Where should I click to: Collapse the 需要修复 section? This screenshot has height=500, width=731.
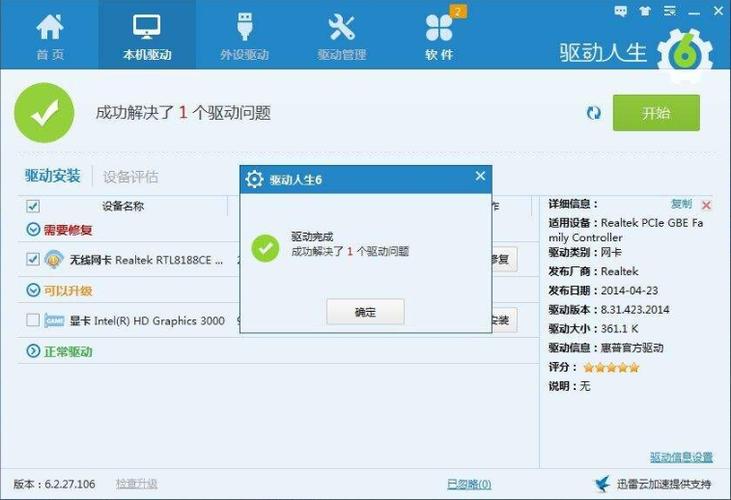click(33, 229)
